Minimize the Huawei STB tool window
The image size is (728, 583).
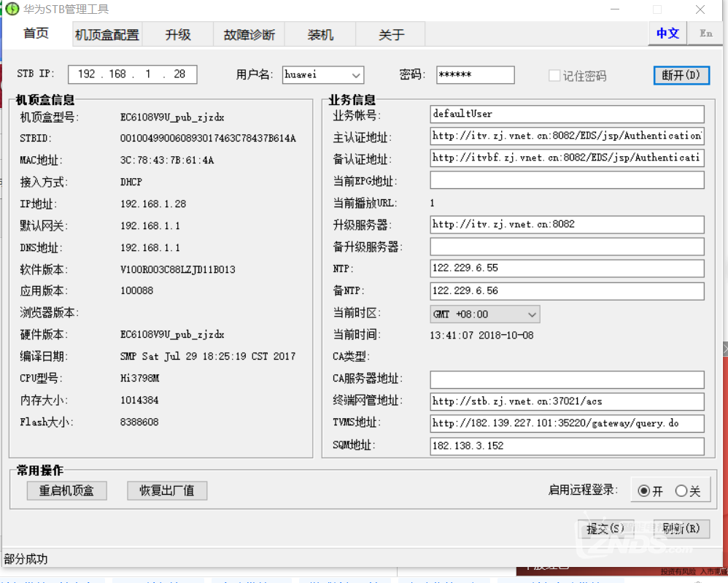(x=615, y=9)
